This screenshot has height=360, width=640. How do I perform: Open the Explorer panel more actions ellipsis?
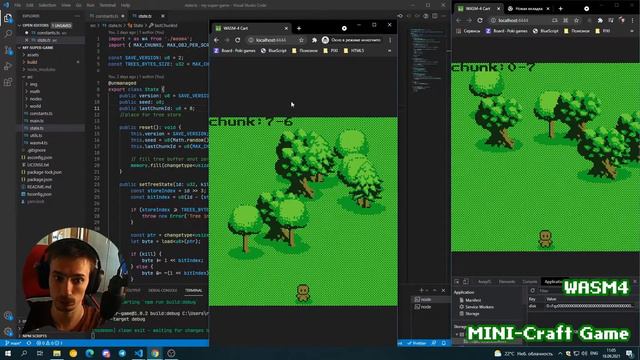point(78,16)
